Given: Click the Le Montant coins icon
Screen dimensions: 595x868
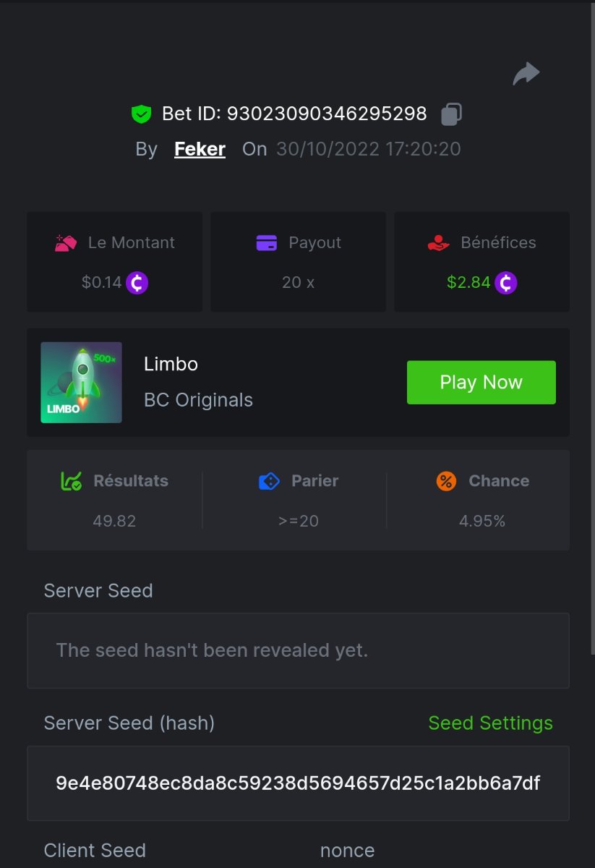Looking at the screenshot, I should pos(66,243).
